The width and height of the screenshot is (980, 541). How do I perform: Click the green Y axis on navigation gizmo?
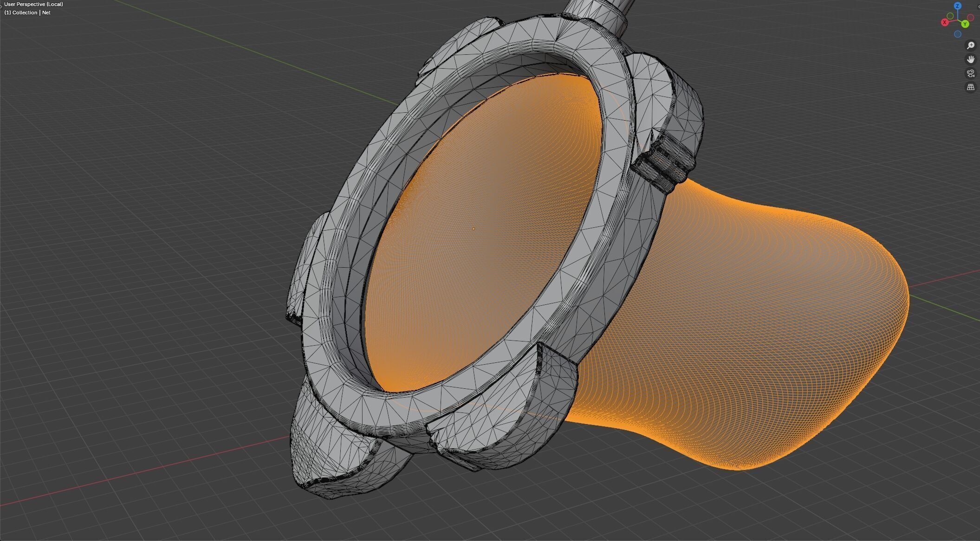click(x=965, y=24)
